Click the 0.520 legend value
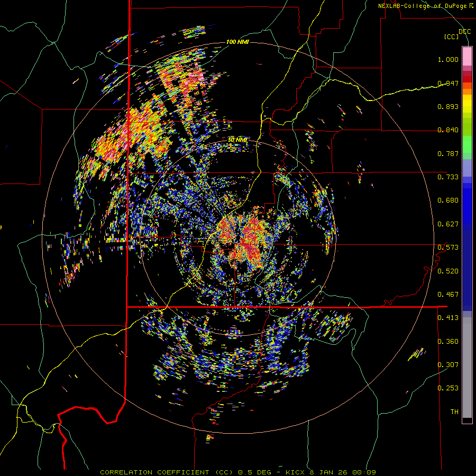Screen dimensions: 476x476 tap(448, 271)
